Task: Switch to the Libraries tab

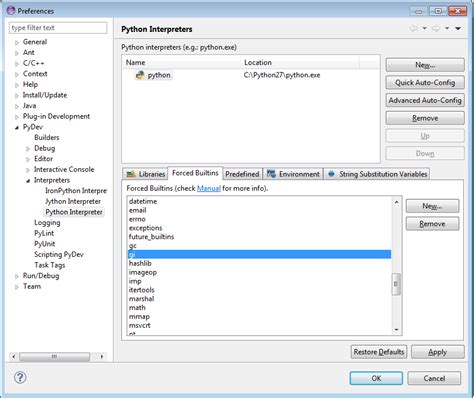Action: point(146,174)
